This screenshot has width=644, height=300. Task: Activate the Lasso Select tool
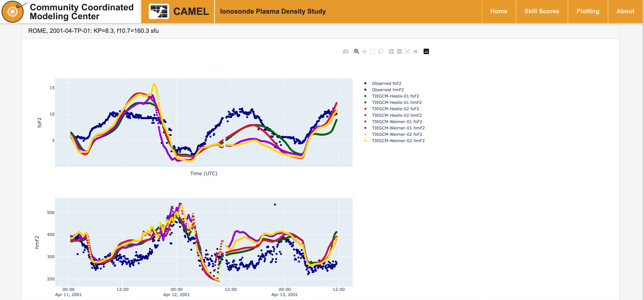pos(381,51)
